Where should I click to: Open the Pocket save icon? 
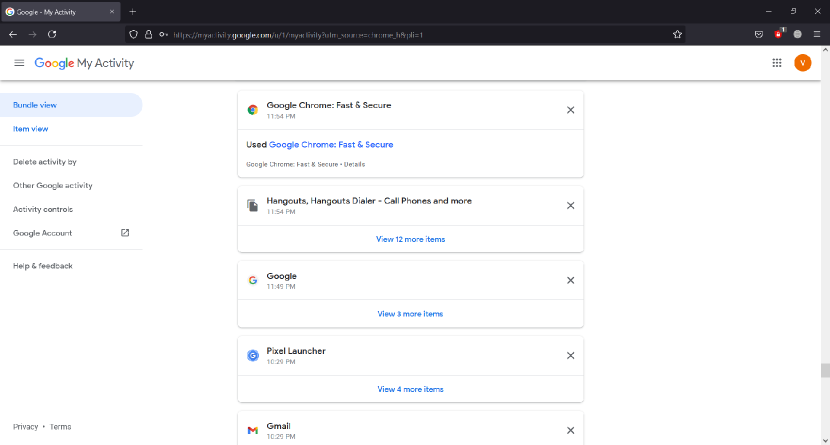[759, 34]
